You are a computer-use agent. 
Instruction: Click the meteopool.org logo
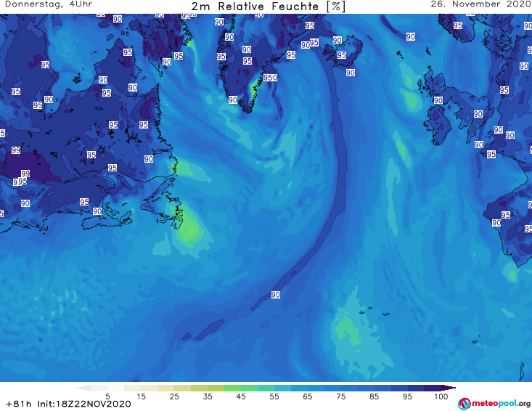(494, 404)
